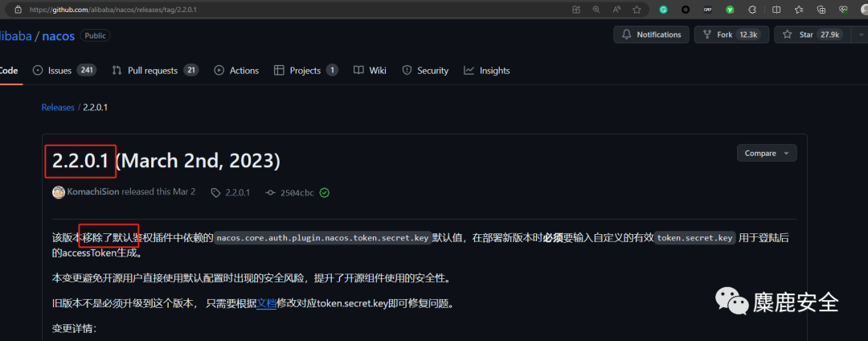Image resolution: width=868 pixels, height=341 pixels.
Task: Click the zoom magnifier icon in address bar
Action: click(596, 10)
